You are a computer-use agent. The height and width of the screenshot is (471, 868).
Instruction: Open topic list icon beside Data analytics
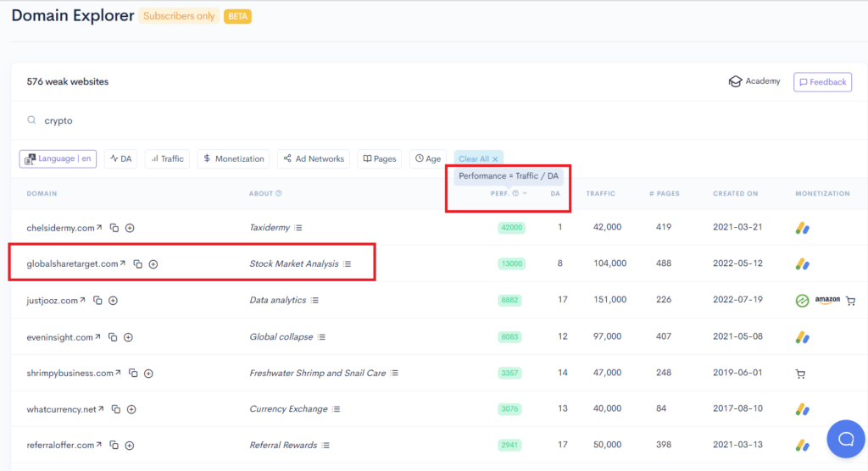(x=314, y=301)
